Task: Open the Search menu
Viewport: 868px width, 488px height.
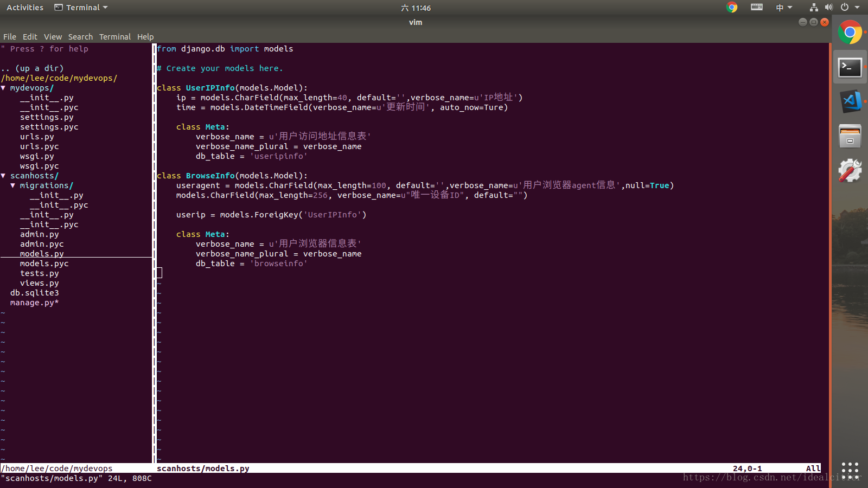Action: [80, 37]
